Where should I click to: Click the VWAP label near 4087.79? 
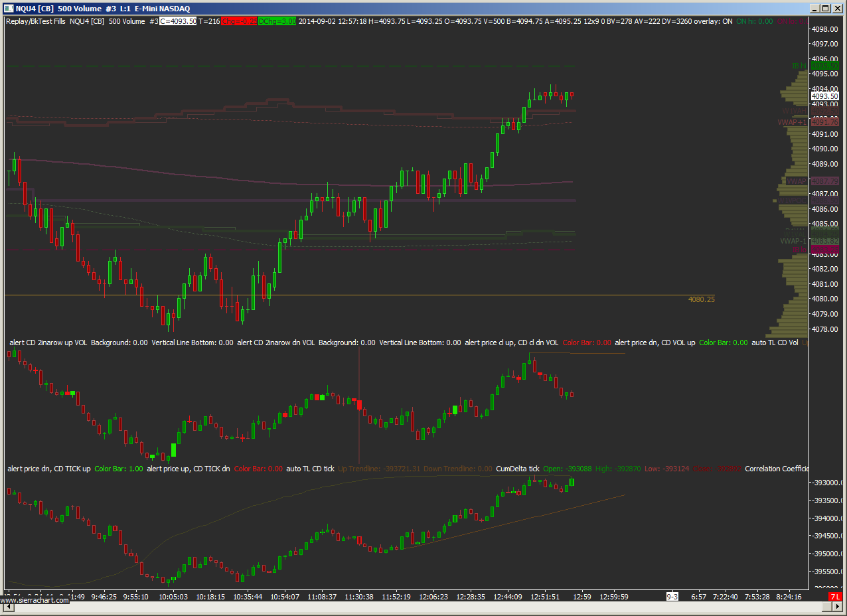(796, 181)
